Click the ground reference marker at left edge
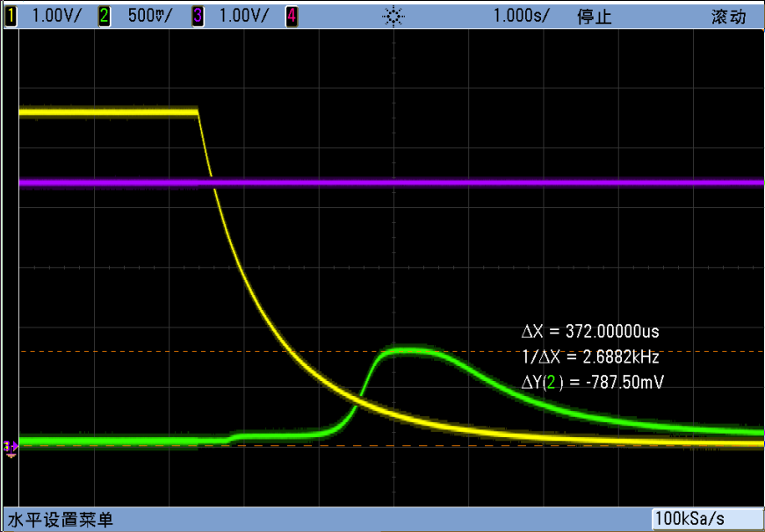This screenshot has width=765, height=532. tap(11, 448)
